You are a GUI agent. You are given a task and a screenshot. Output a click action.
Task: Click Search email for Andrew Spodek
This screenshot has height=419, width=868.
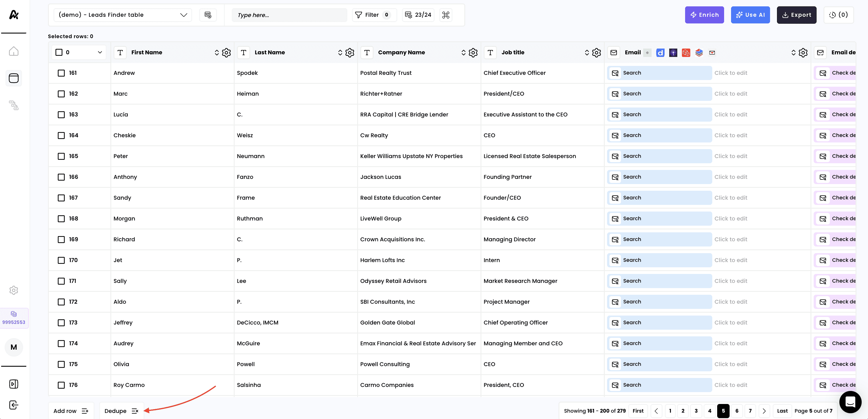659,73
